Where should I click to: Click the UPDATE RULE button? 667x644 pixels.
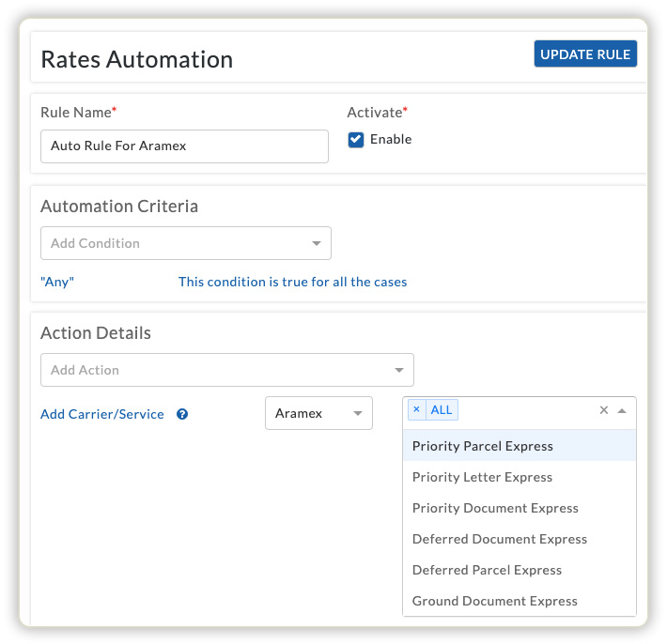585,54
